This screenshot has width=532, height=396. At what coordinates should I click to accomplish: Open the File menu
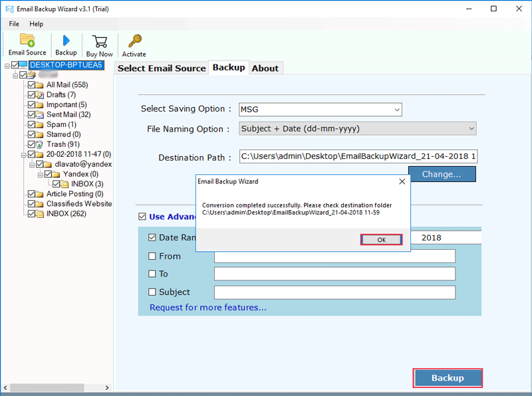coord(13,23)
